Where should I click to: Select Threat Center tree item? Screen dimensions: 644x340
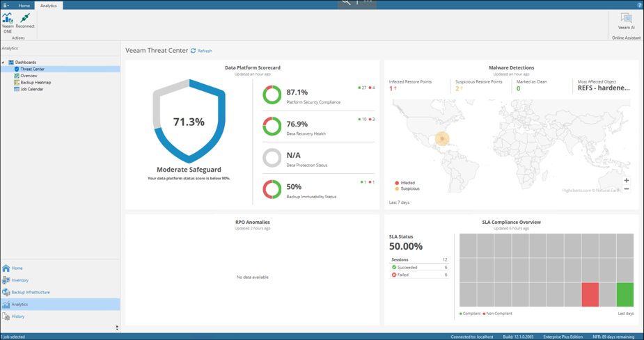(33, 69)
